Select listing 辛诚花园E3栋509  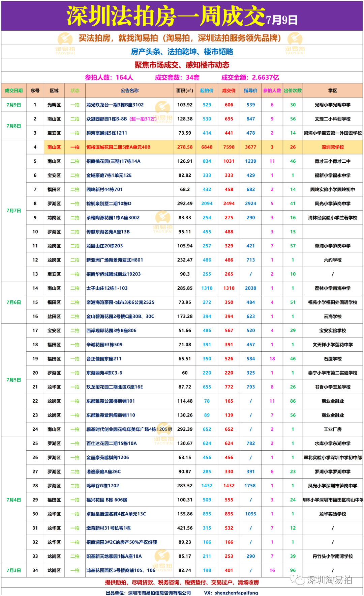point(104,345)
